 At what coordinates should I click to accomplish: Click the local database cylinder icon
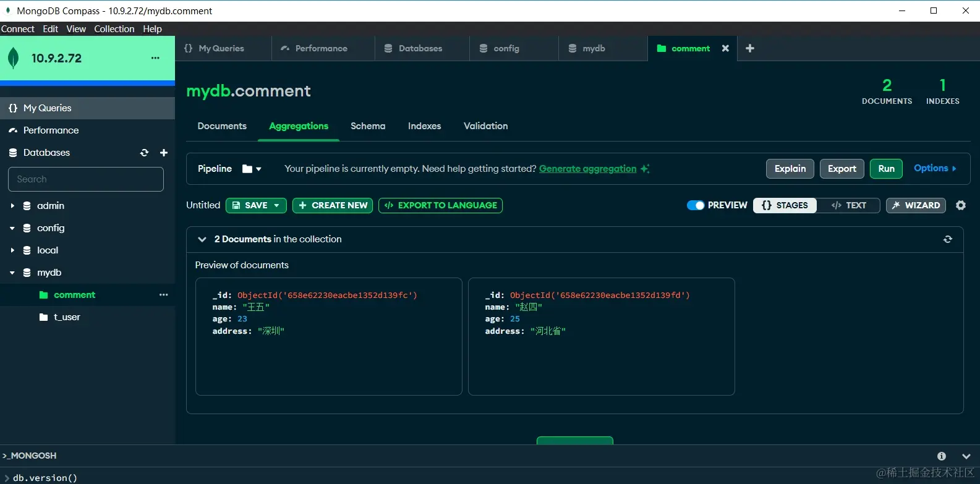coord(27,250)
